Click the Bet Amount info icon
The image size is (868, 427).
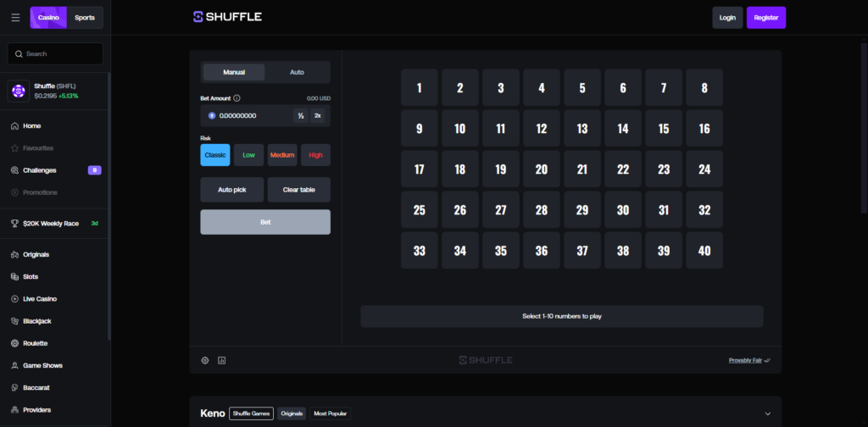click(237, 98)
